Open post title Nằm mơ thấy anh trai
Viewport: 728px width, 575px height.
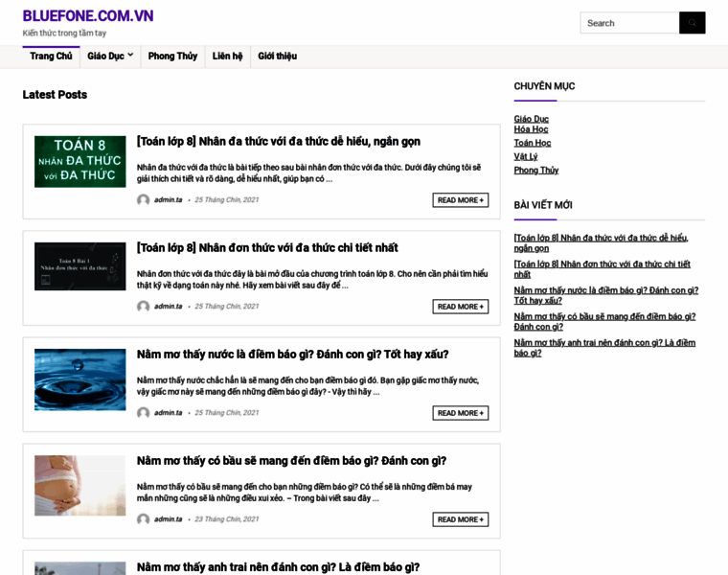278,567
